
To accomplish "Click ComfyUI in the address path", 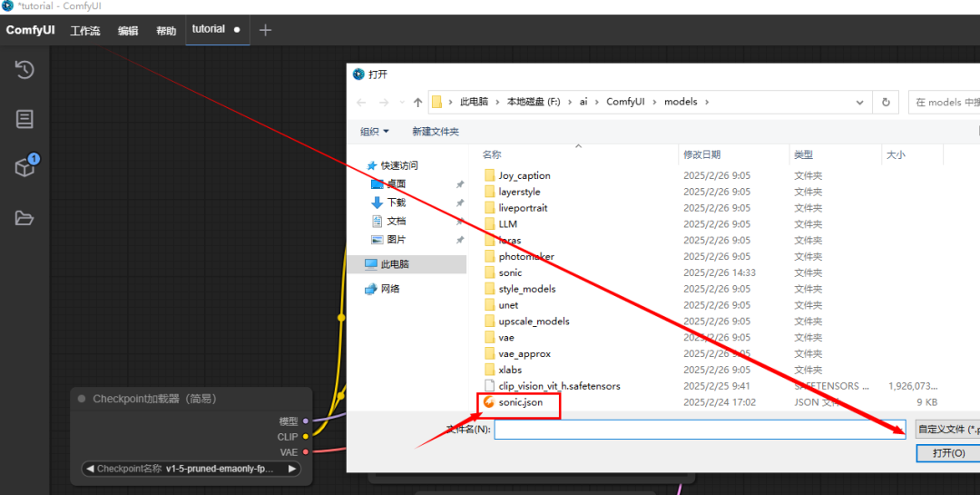I will 625,102.
